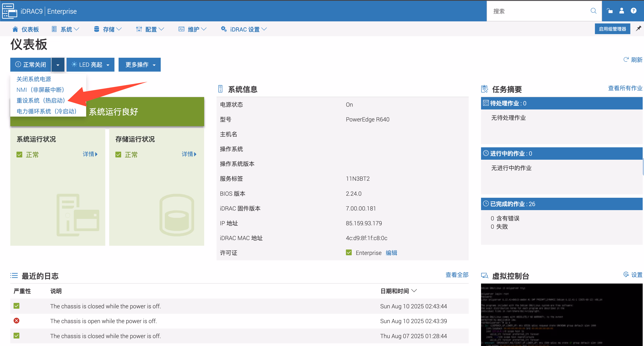Open the 更多操作 dropdown
This screenshot has width=644, height=346.
coord(140,65)
